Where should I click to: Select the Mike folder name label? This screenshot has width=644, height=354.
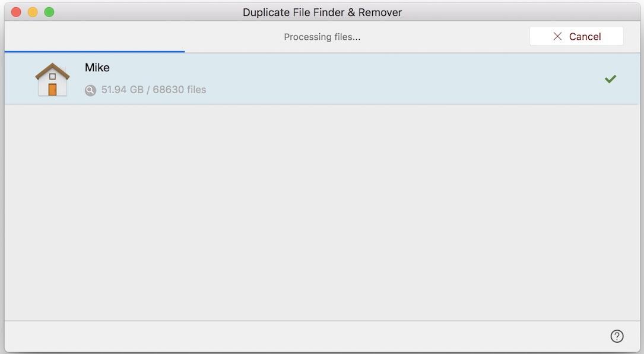click(97, 68)
